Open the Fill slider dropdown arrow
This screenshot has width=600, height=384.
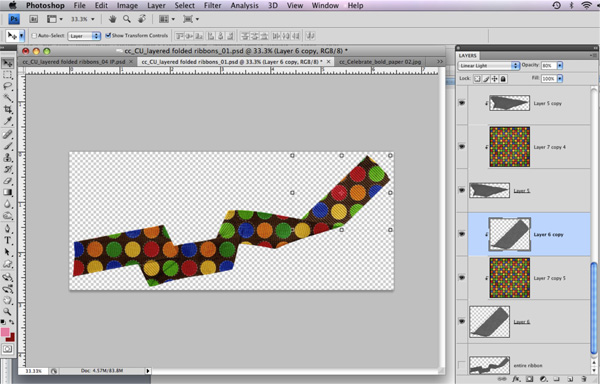[560, 78]
